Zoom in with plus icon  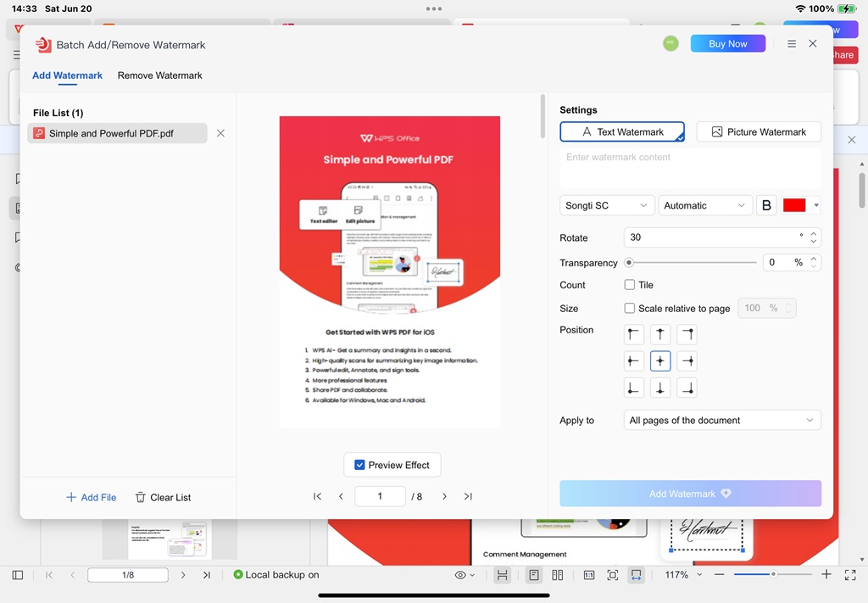point(826,574)
